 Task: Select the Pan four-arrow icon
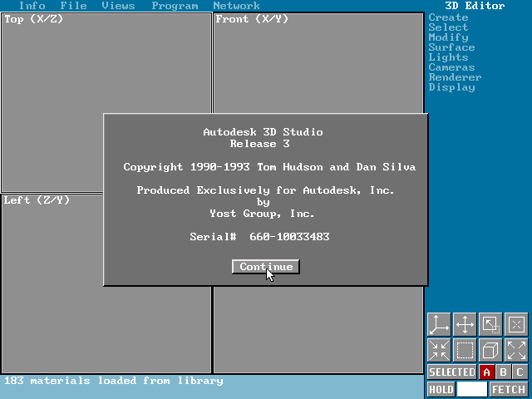(x=465, y=324)
